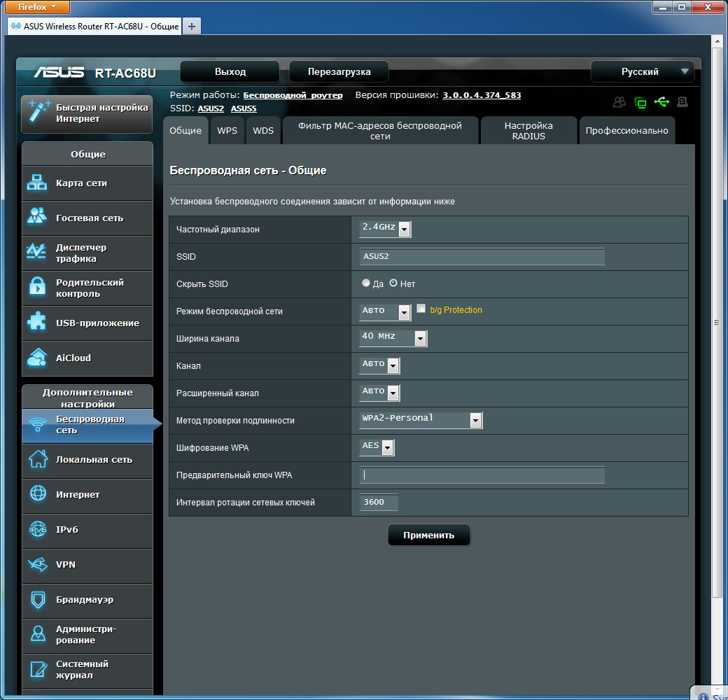Open the extended channel dropdown
The width and height of the screenshot is (728, 700).
380,393
